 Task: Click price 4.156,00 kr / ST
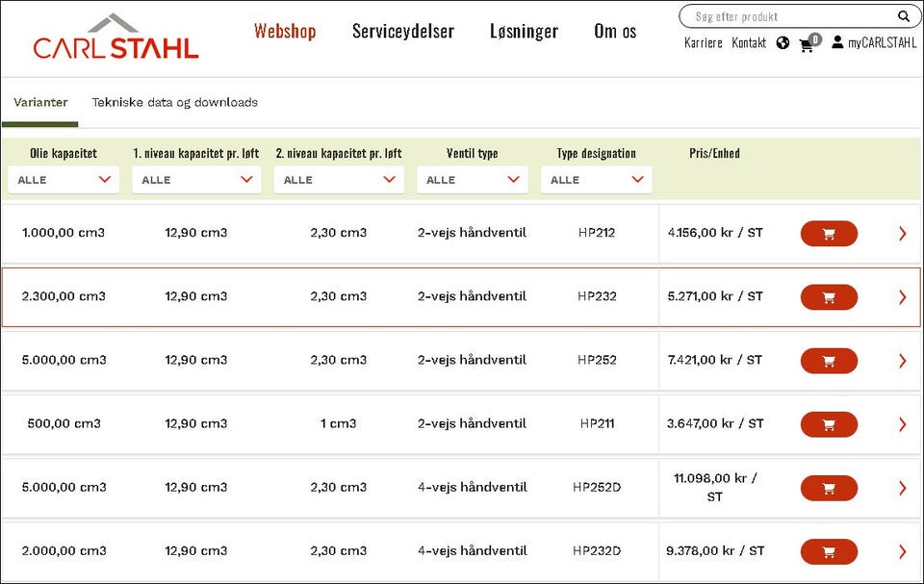pos(715,233)
